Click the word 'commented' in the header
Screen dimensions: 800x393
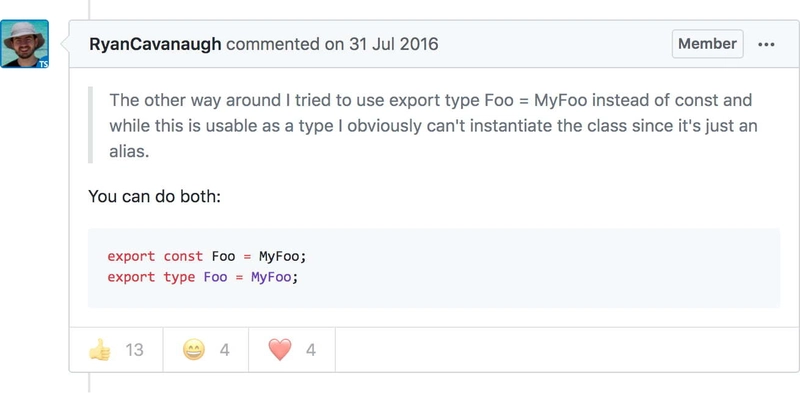pos(273,44)
